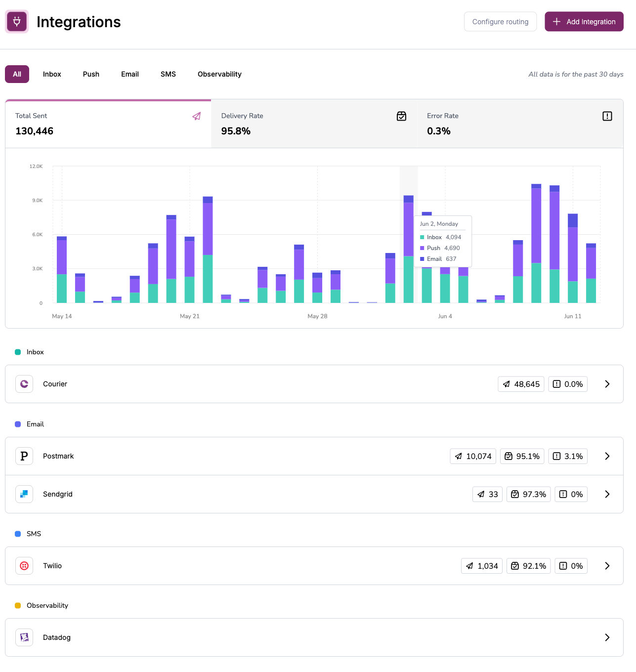The image size is (636, 672).
Task: Click the Sendgrid logo icon
Action: 24,494
